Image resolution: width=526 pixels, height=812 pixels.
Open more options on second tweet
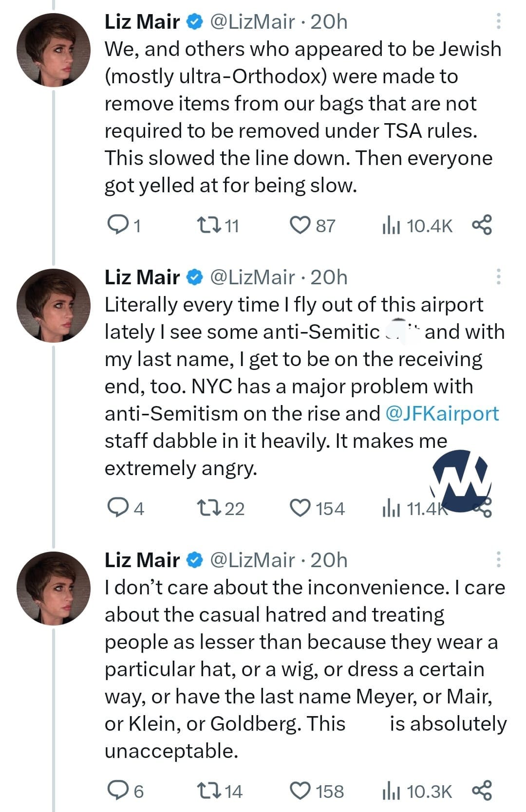coord(498,277)
